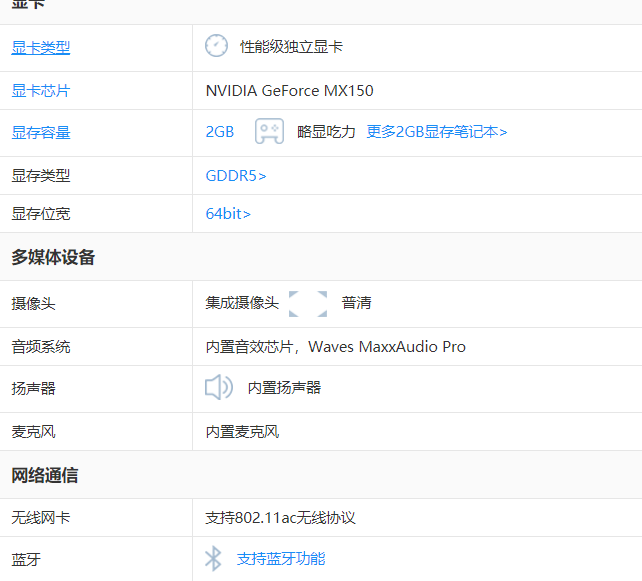
Task: Click the Bluetooth symbol icon
Action: coord(213,558)
